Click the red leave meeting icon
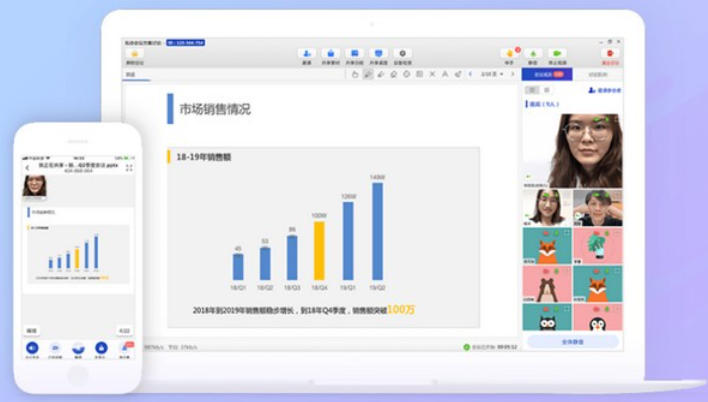Viewport: 708px width, 402px height. tap(609, 53)
